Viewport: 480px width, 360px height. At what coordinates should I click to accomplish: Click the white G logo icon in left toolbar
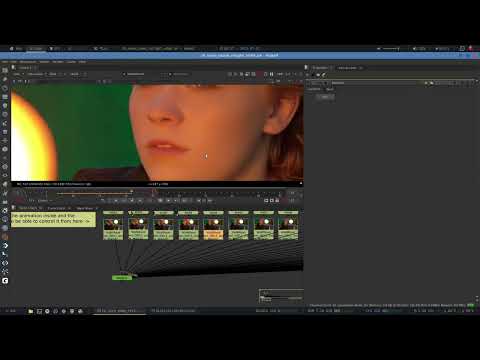point(5,281)
